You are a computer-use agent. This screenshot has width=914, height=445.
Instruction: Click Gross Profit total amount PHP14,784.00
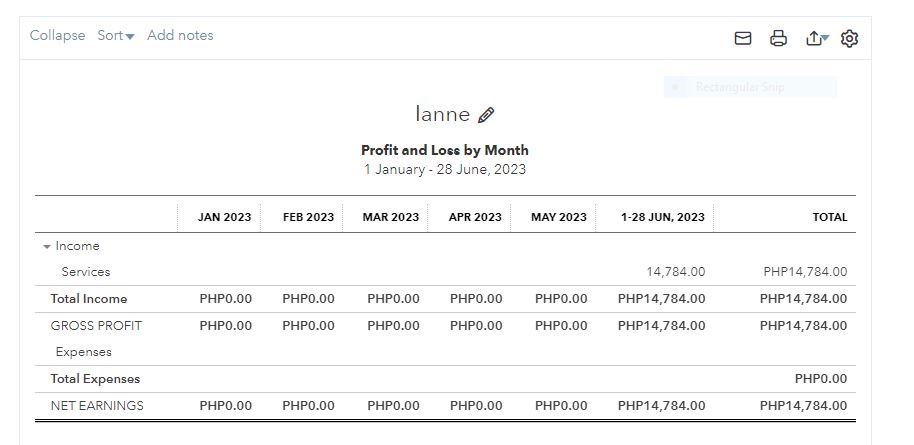[x=803, y=326]
